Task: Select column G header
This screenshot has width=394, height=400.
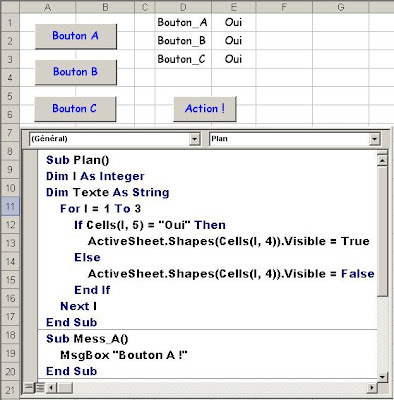Action: pyautogui.click(x=341, y=7)
